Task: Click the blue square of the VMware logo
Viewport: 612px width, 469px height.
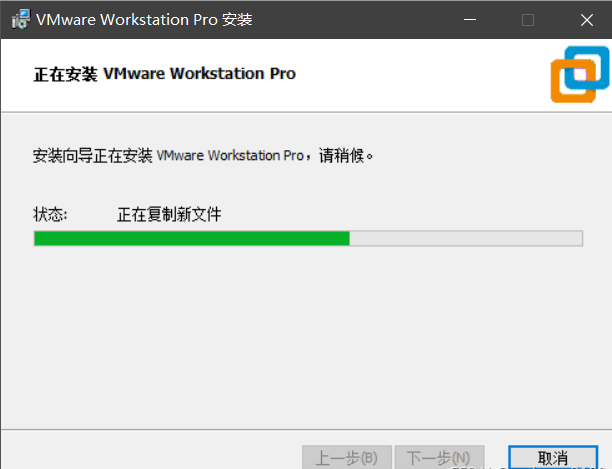Action: (x=589, y=65)
